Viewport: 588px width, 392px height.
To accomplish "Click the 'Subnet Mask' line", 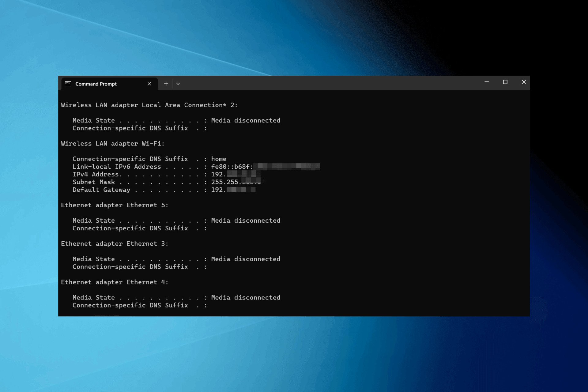I will [167, 182].
